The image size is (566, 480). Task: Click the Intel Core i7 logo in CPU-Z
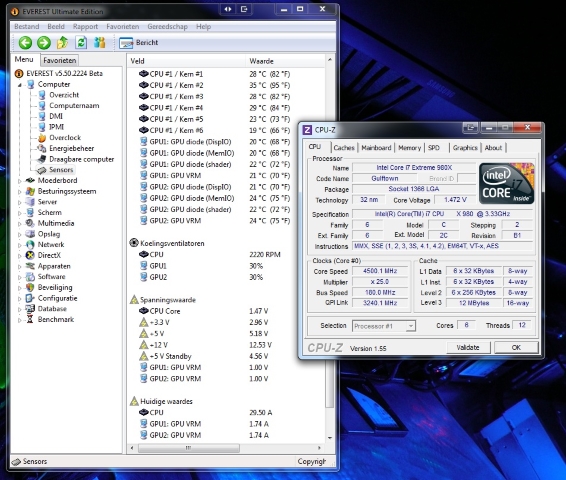506,183
